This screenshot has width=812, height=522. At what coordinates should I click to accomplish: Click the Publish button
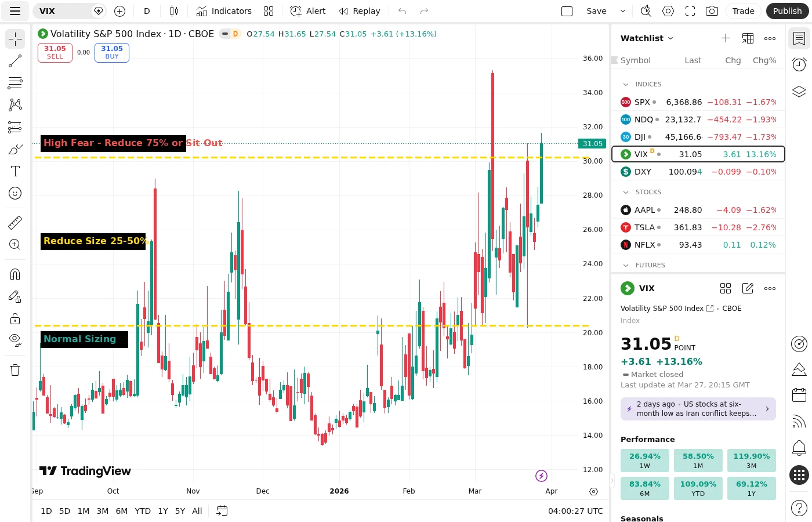point(787,11)
